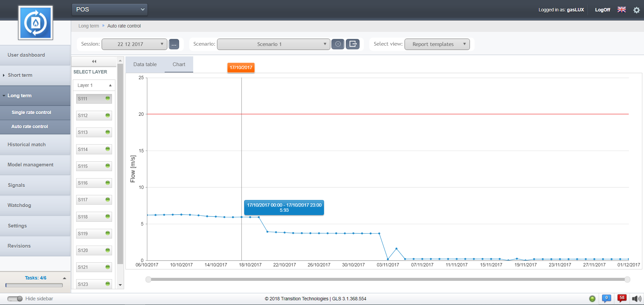Open the Scenario 1 dropdown

tap(273, 44)
